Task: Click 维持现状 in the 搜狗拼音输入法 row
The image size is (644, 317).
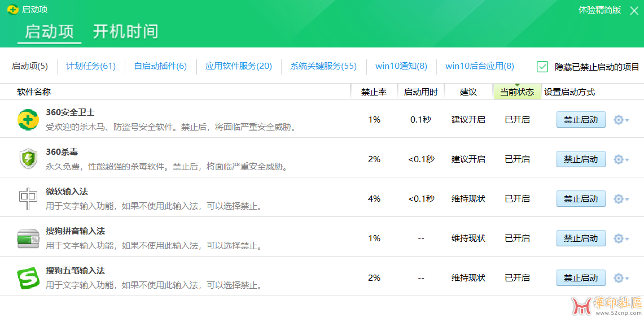Action: tap(468, 238)
